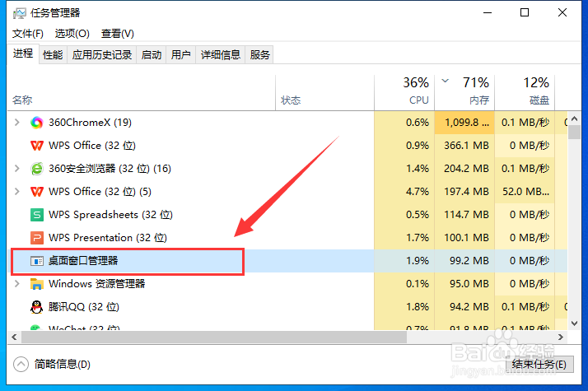The height and width of the screenshot is (391, 588).
Task: Click the 360安全浏览器 icon
Action: coord(37,169)
